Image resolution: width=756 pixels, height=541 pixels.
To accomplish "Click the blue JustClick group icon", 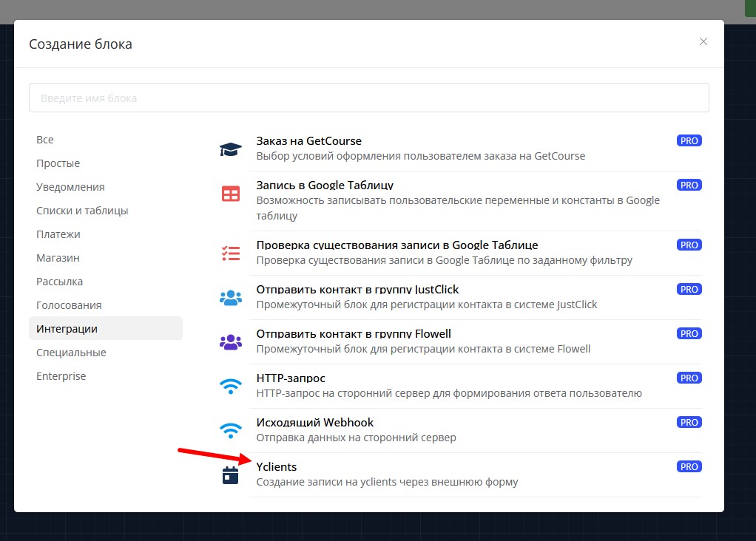I will [x=231, y=297].
